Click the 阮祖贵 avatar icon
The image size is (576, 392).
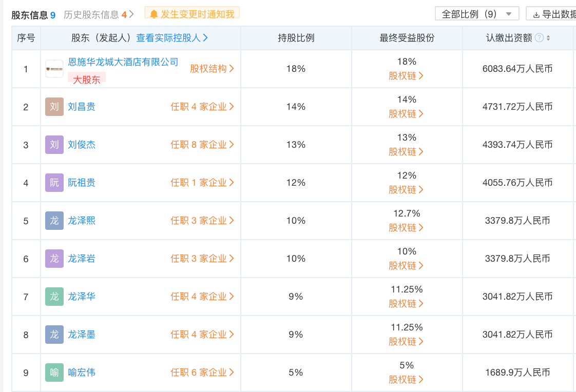tap(54, 183)
